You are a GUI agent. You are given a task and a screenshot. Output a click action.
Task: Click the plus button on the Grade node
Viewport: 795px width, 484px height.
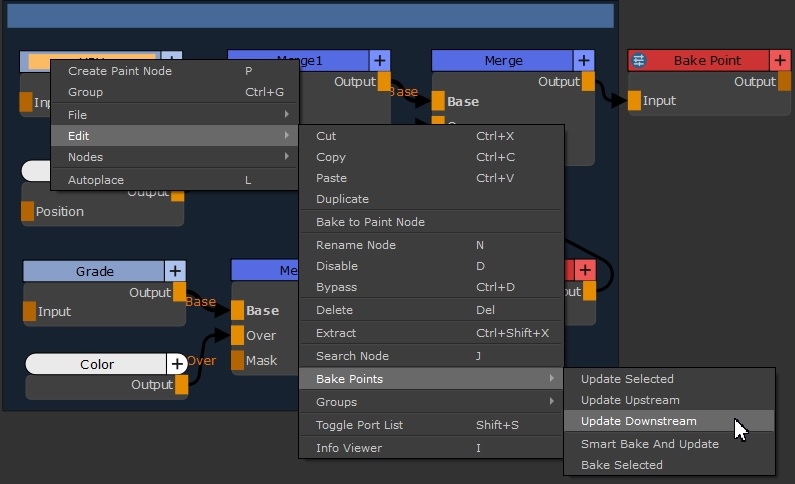coord(175,271)
